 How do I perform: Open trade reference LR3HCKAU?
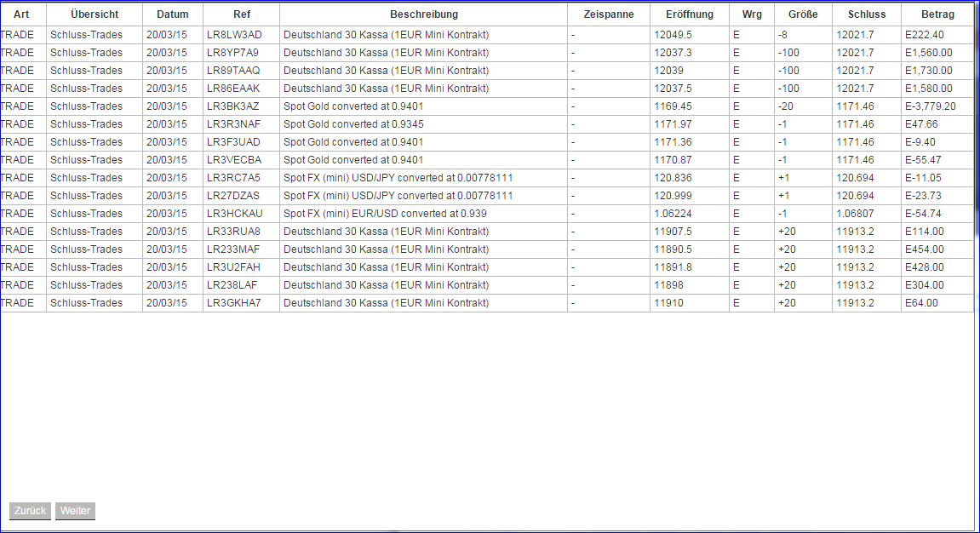pos(242,213)
